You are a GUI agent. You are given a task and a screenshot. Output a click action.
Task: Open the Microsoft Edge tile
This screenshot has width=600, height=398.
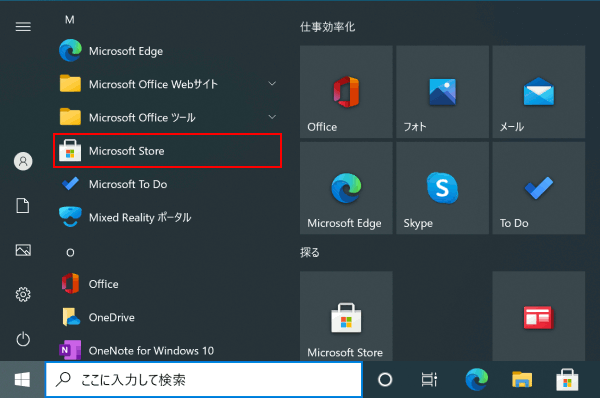click(x=346, y=188)
